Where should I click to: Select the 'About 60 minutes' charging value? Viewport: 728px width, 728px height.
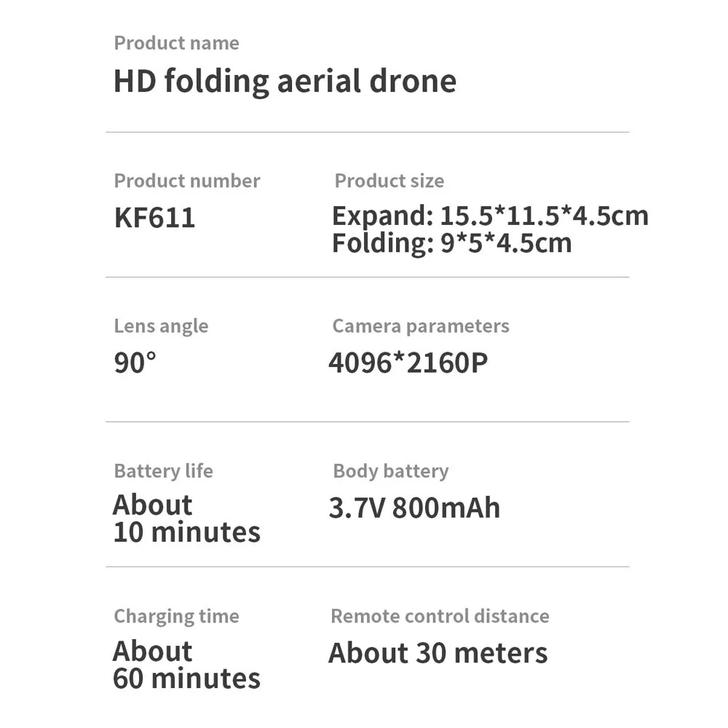[186, 665]
